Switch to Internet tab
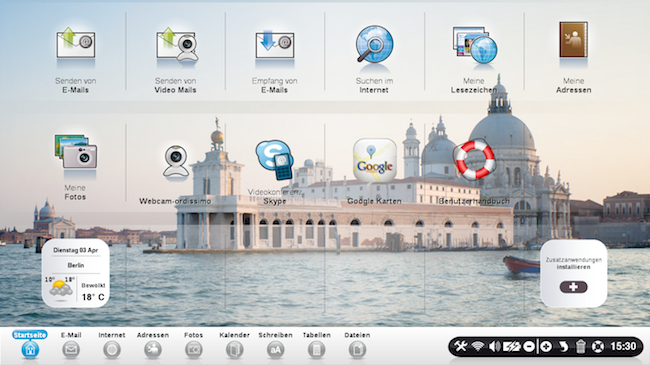650x365 pixels. coord(112,345)
